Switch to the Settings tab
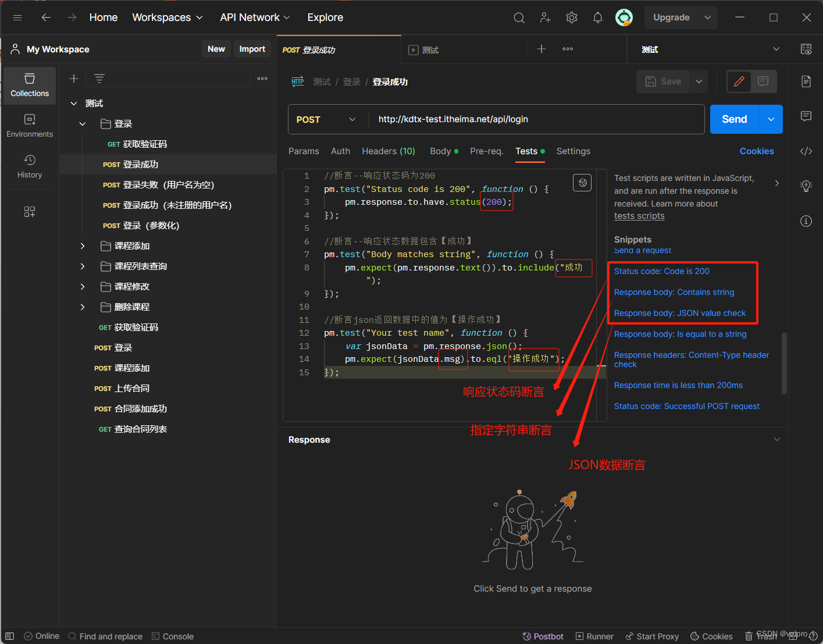This screenshot has height=644, width=823. pos(573,151)
